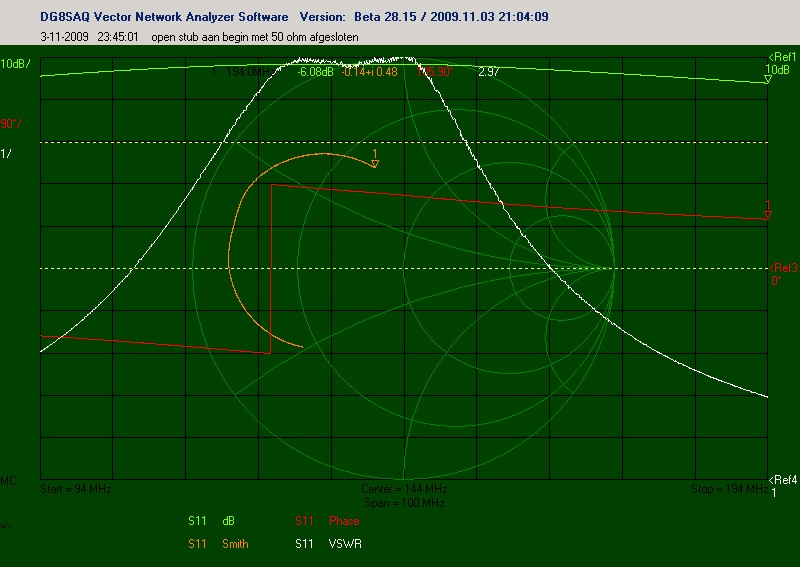Click the Center = 144 MHz label

[x=404, y=489]
